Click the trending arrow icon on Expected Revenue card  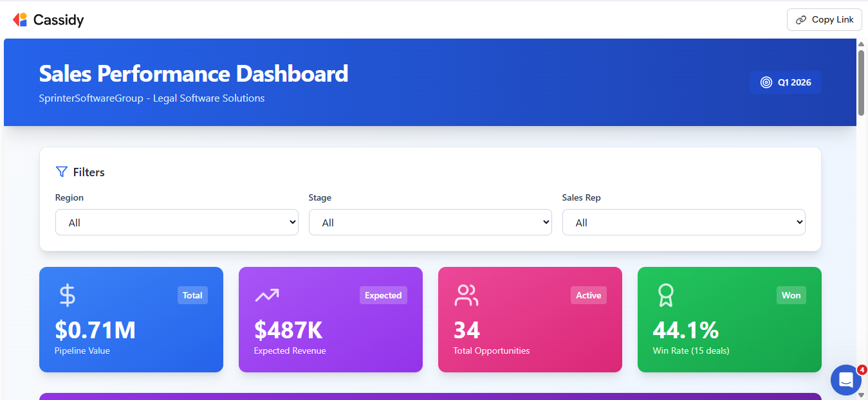[266, 295]
